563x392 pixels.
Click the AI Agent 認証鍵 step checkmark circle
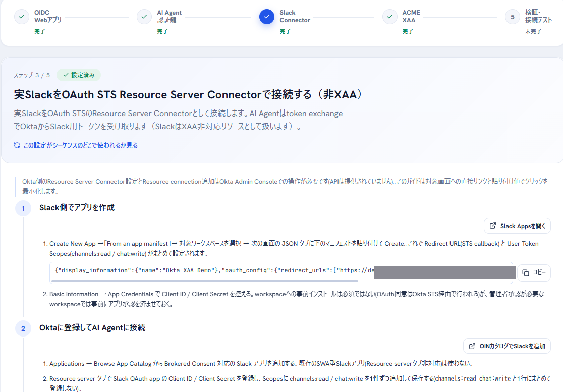(144, 17)
